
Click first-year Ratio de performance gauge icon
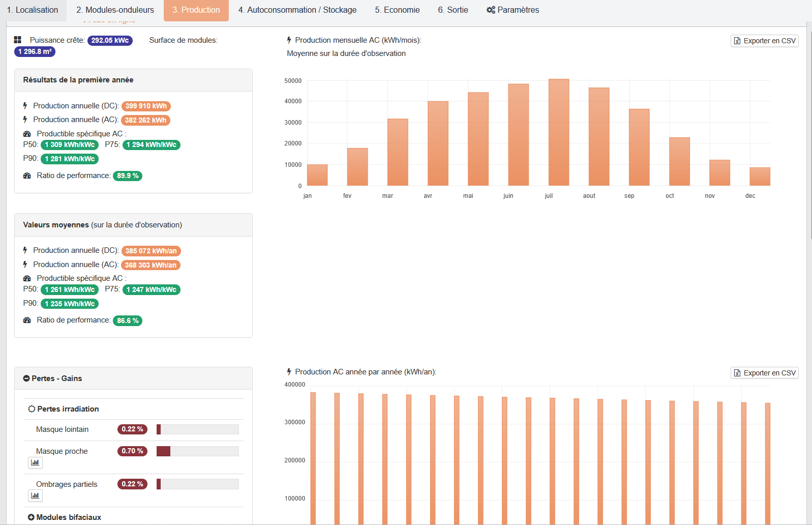[x=27, y=176]
